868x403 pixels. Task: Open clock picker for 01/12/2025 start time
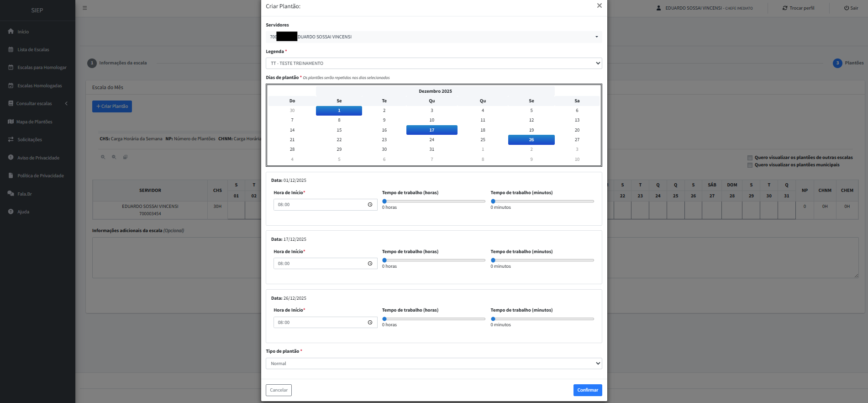coord(370,205)
